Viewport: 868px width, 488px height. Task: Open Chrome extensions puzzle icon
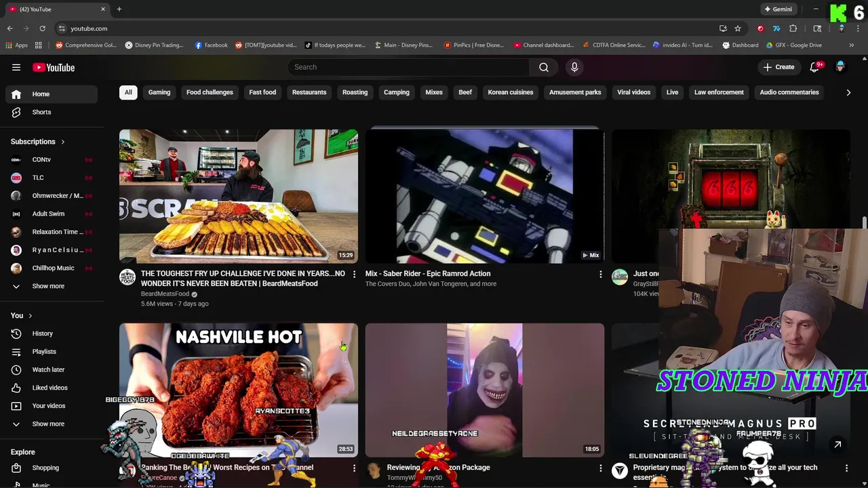pos(793,28)
